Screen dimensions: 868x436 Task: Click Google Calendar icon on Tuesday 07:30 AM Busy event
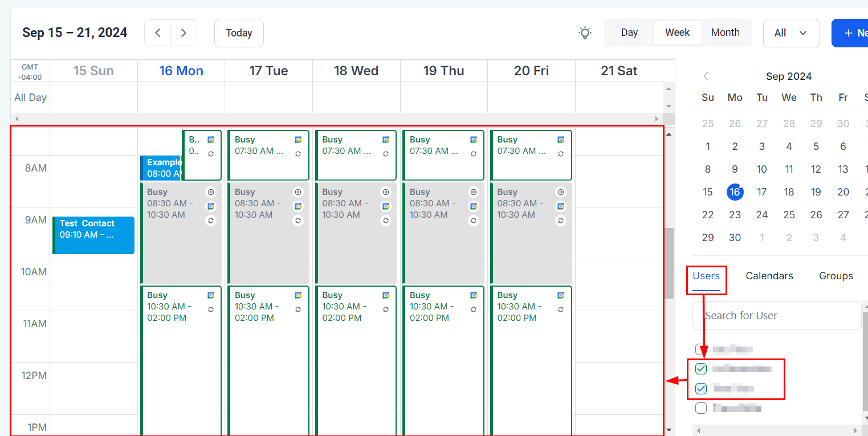[x=298, y=140]
